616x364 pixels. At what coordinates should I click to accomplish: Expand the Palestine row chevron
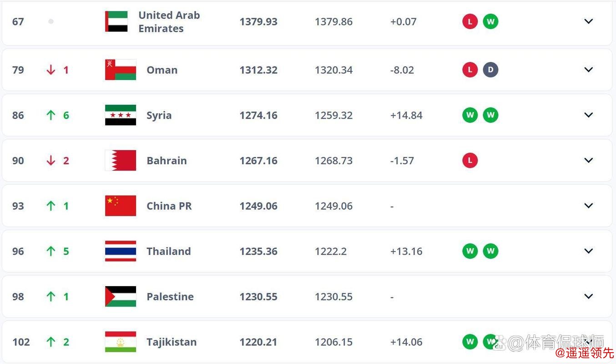click(589, 297)
